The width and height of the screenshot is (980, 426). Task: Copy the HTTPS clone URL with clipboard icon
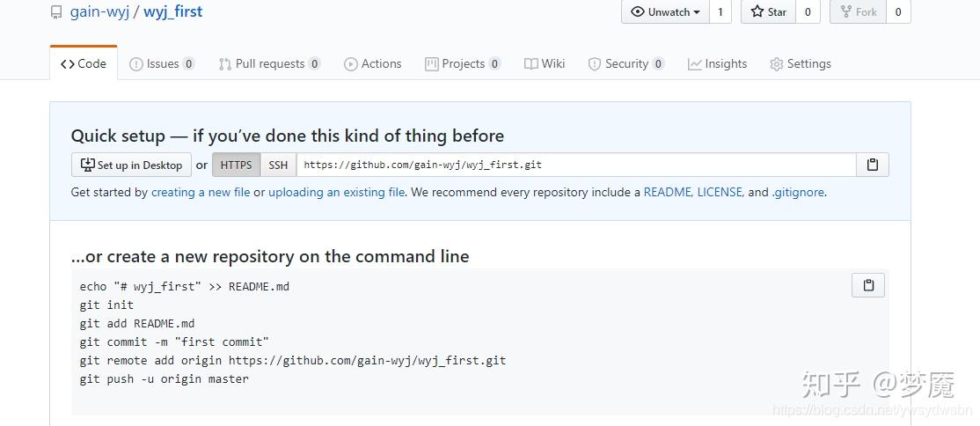point(873,165)
